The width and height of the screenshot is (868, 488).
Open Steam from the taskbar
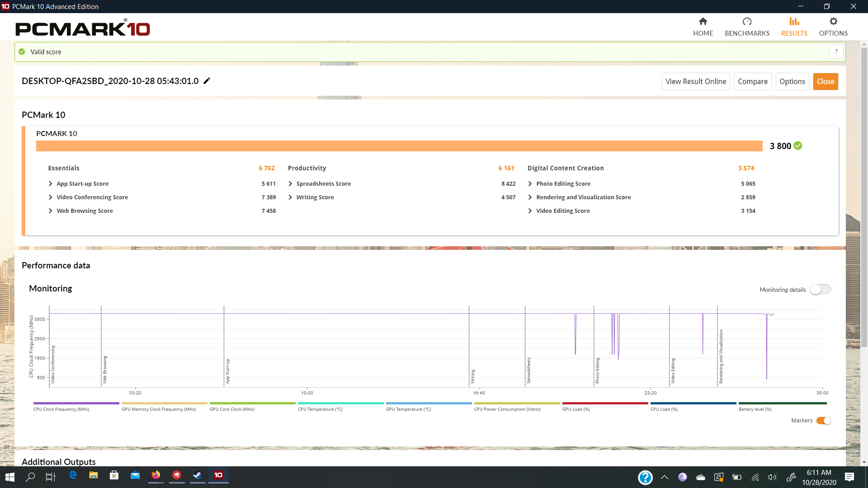coord(197,475)
